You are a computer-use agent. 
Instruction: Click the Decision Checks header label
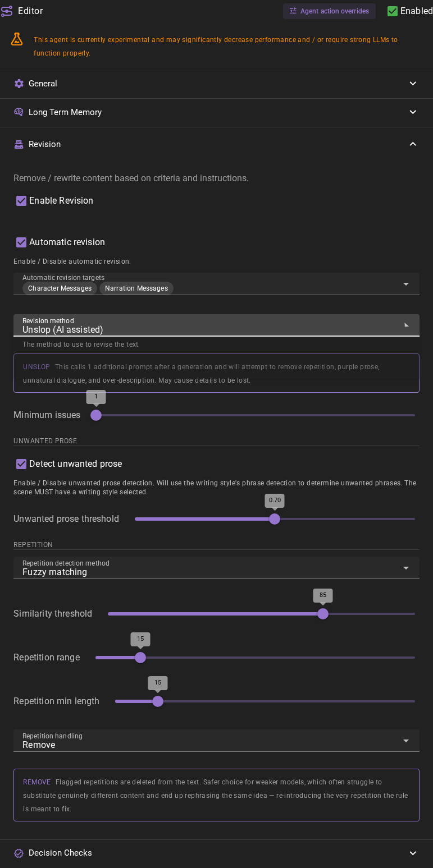point(60,853)
